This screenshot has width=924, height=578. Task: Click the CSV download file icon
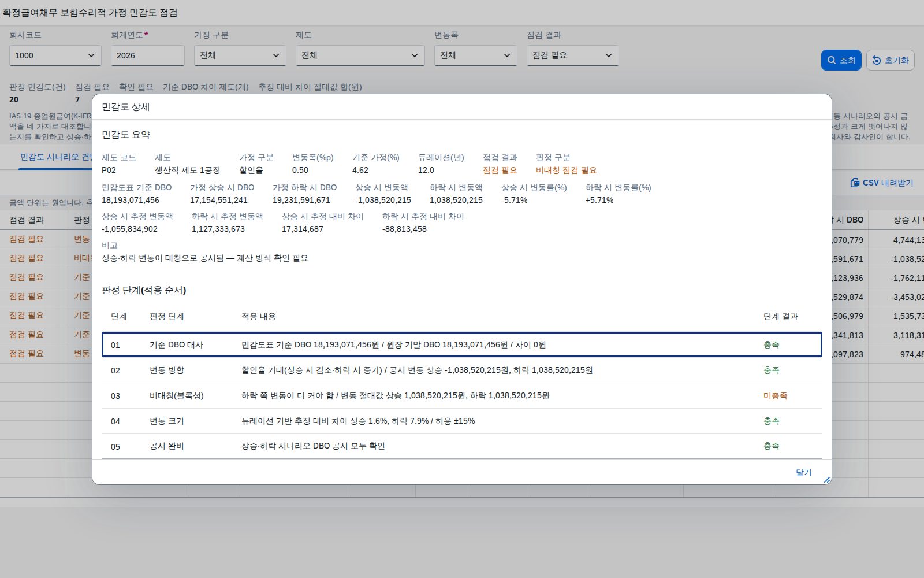point(855,183)
